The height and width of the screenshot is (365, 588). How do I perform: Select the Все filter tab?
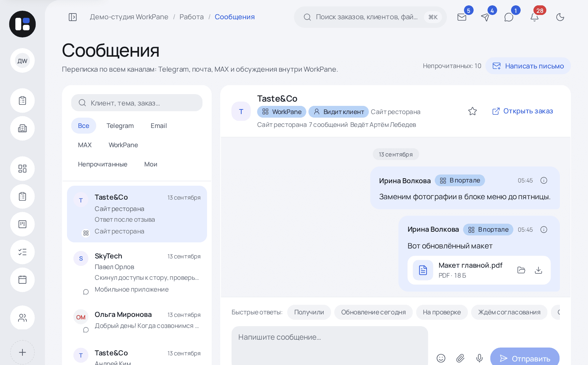pos(84,126)
